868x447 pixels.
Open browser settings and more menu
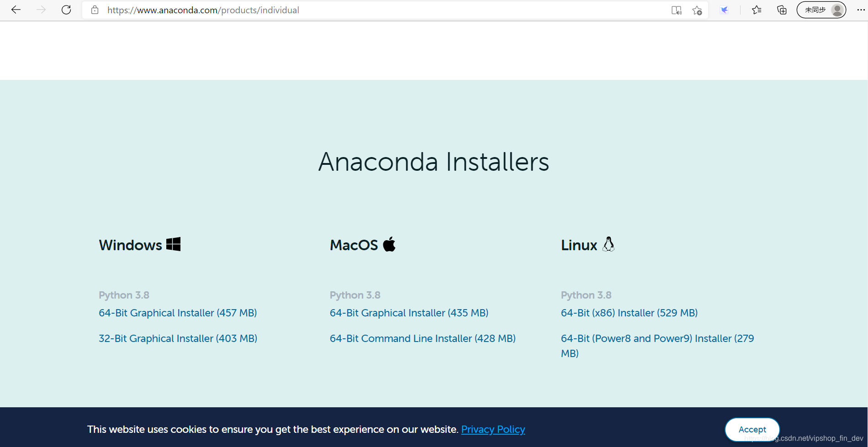pyautogui.click(x=861, y=10)
